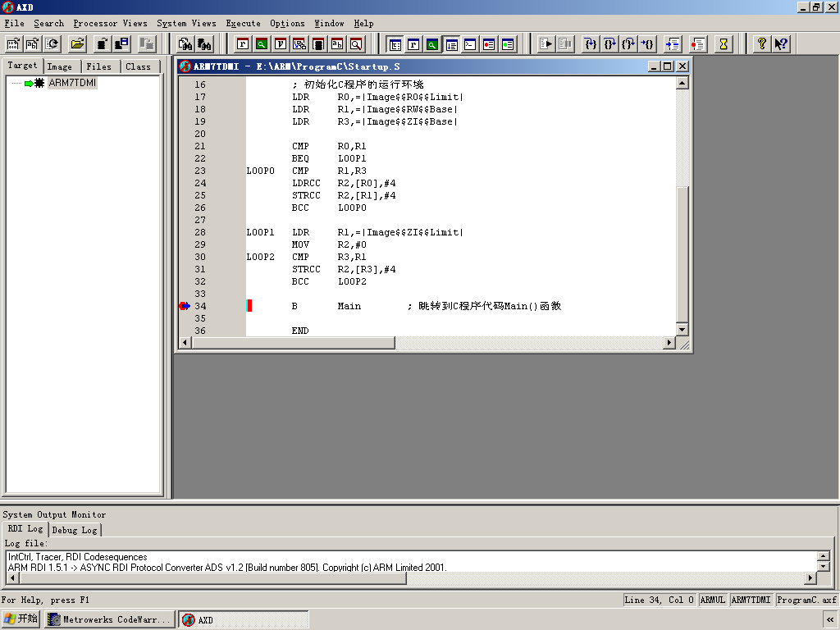Viewport: 840px width, 630px height.
Task: Toggle the system Registers view button
Action: click(413, 44)
